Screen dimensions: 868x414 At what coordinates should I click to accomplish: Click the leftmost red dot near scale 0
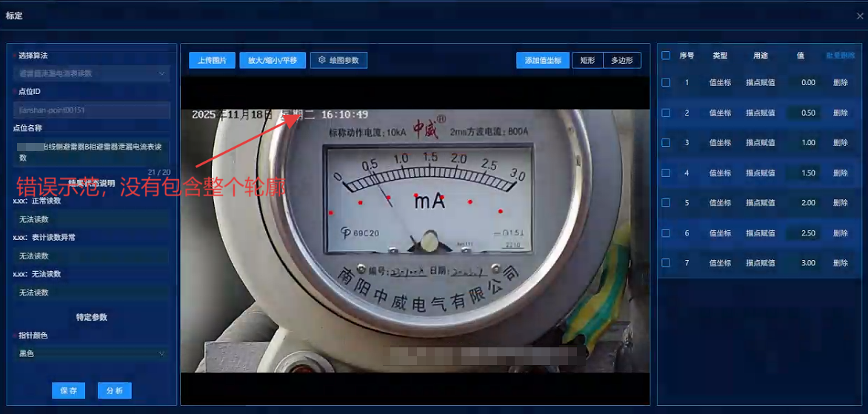[331, 213]
